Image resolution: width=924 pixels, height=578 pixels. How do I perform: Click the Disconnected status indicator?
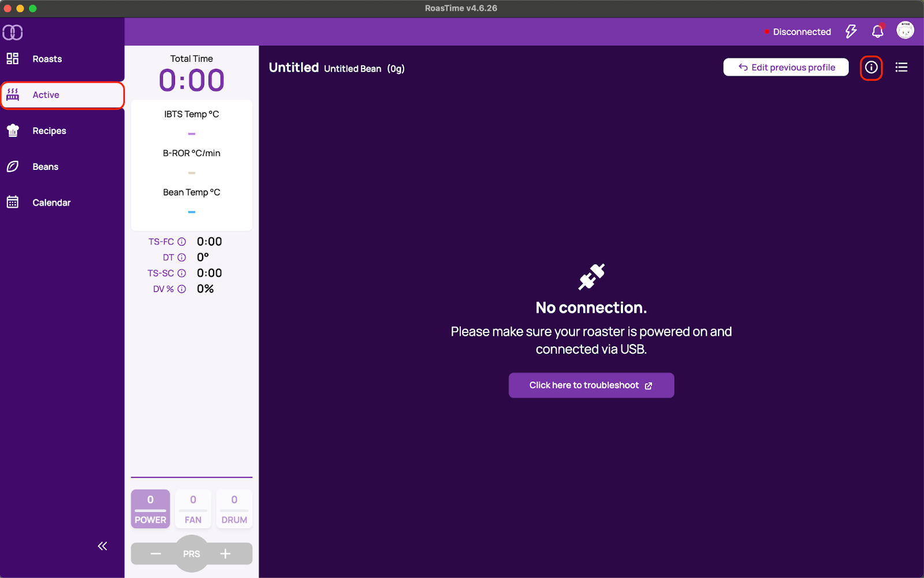coord(798,32)
